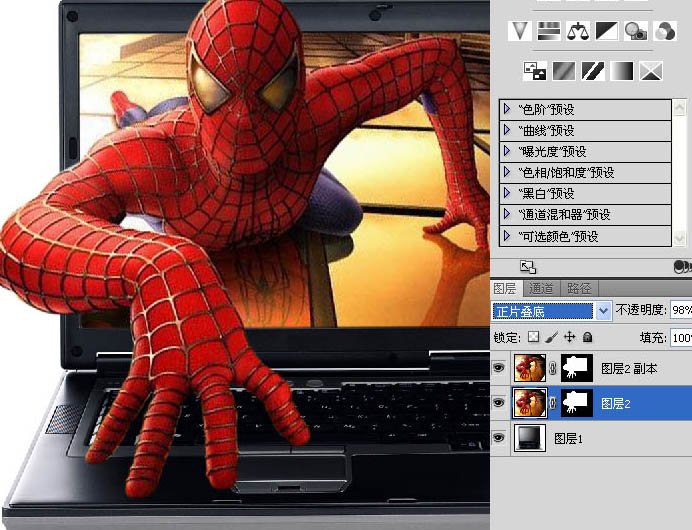Screen dimensions: 692x530
Task: Click the 不透明度 opacity field
Action: tap(680, 310)
